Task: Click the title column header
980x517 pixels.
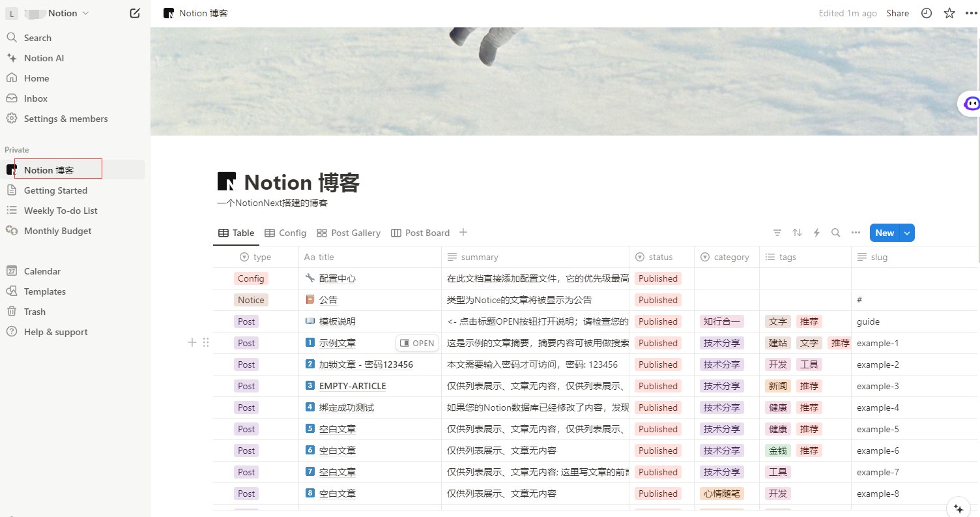Action: [x=370, y=257]
